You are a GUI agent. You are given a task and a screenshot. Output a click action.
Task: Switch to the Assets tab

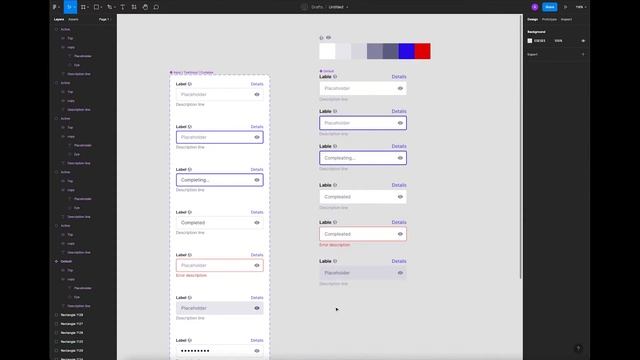pyautogui.click(x=73, y=19)
